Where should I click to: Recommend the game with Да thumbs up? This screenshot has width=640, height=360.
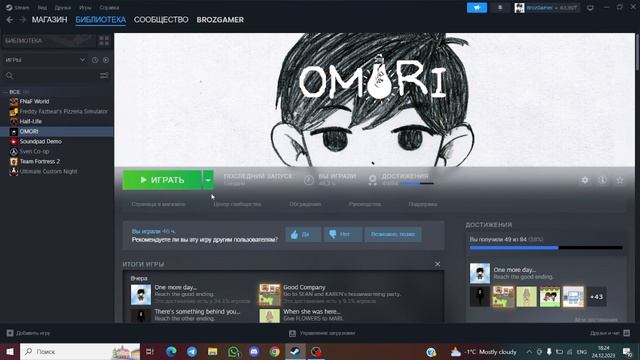point(303,234)
